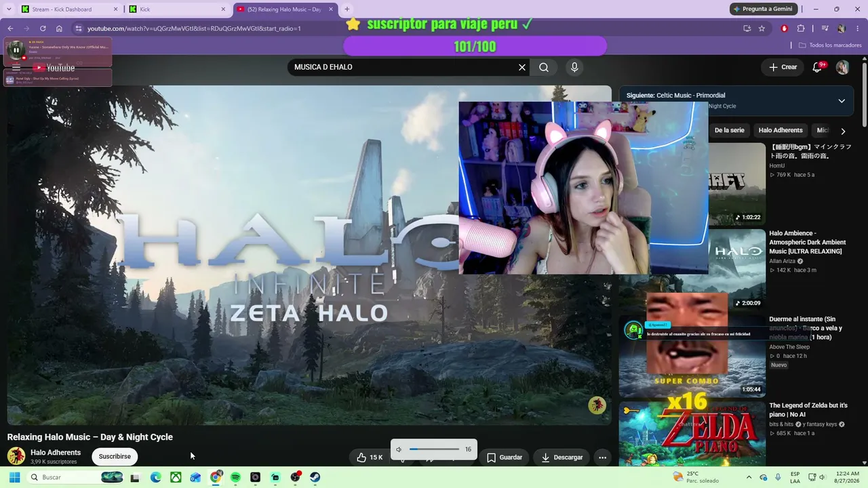The image size is (868, 488).
Task: Select the De la serie filter chip
Action: (730, 130)
